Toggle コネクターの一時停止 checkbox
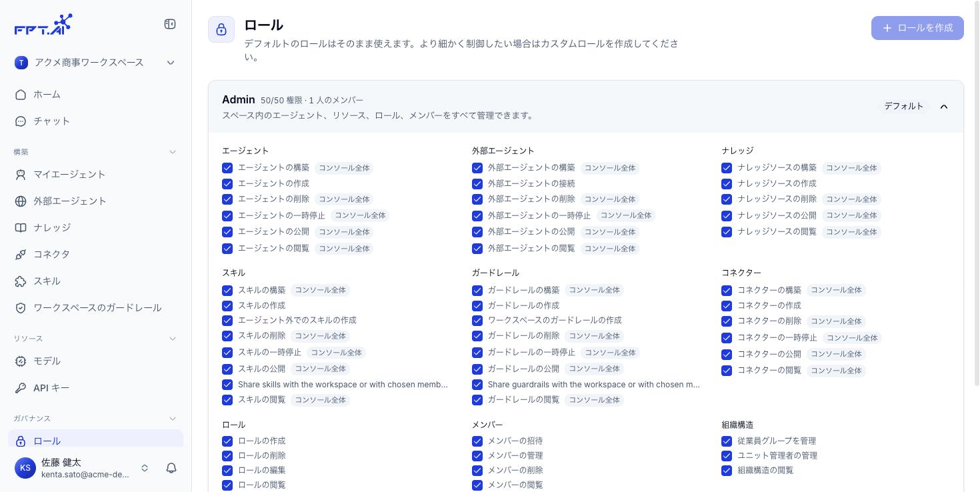The height and width of the screenshot is (492, 980). coord(727,338)
